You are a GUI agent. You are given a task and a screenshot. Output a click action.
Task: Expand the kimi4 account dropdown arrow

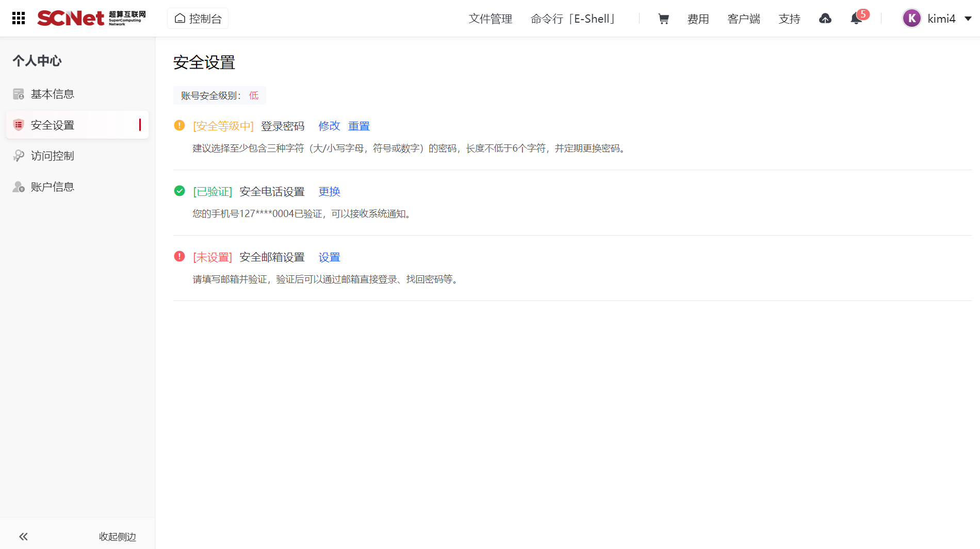point(968,19)
